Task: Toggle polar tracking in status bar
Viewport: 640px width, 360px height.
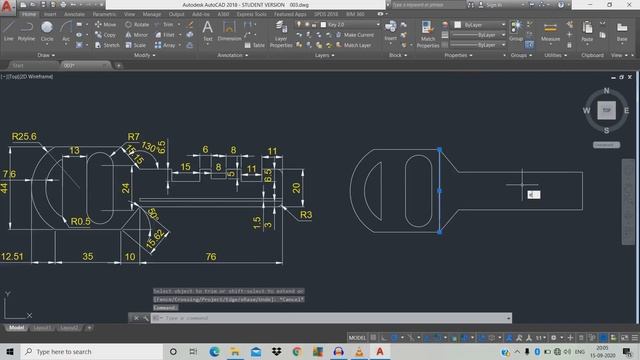Action: [x=395, y=338]
